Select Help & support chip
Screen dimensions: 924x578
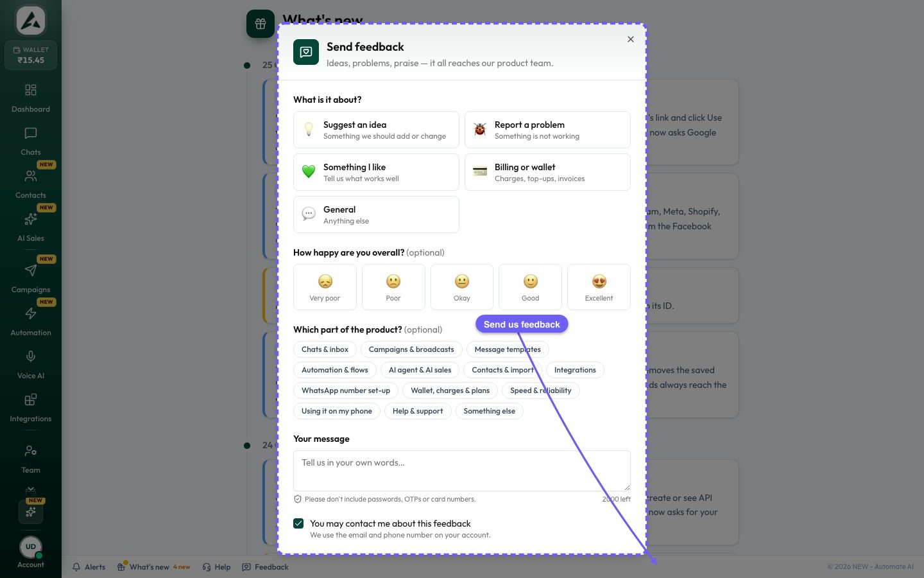(x=418, y=411)
